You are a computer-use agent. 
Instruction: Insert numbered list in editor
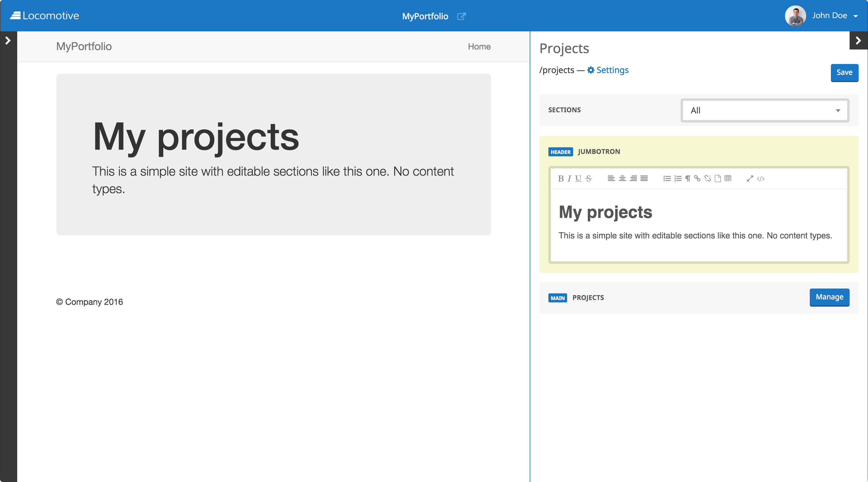tap(678, 179)
